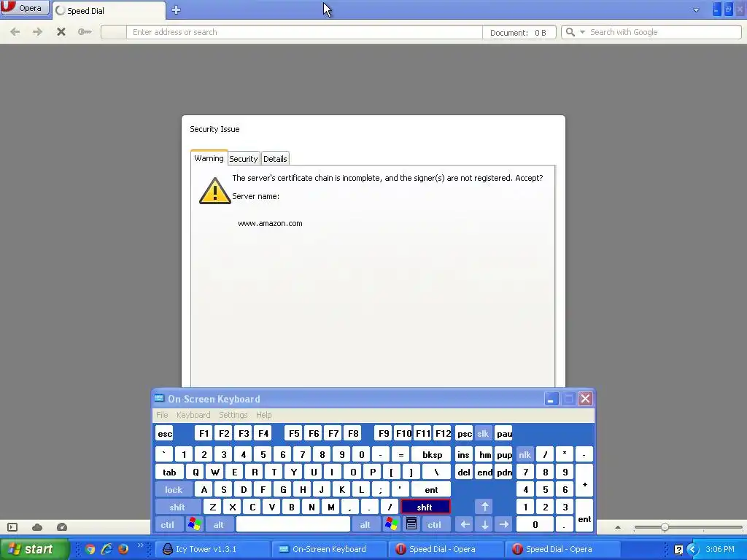Screen dimensions: 747x560
Task: Toggle the right alt key
Action: 365,525
